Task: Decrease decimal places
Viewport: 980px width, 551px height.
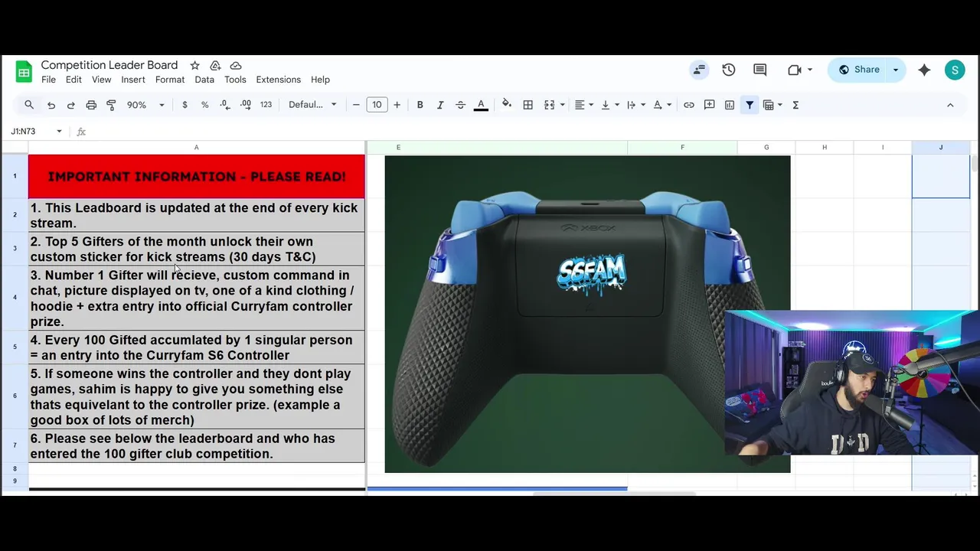Action: click(x=224, y=105)
